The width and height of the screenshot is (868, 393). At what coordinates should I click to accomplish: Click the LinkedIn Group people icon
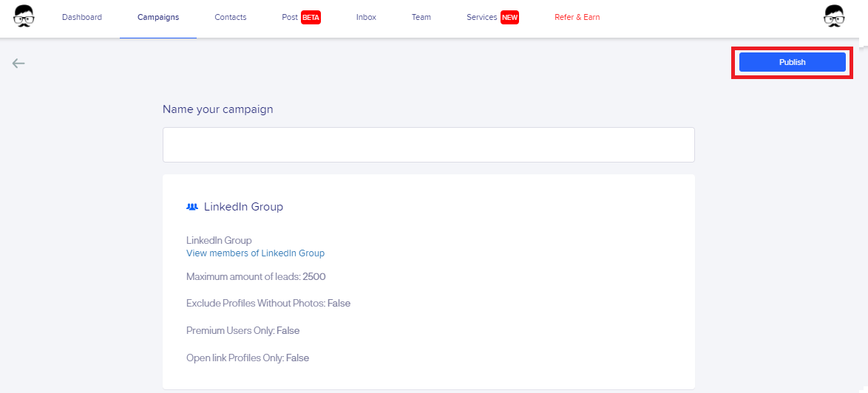pos(192,207)
